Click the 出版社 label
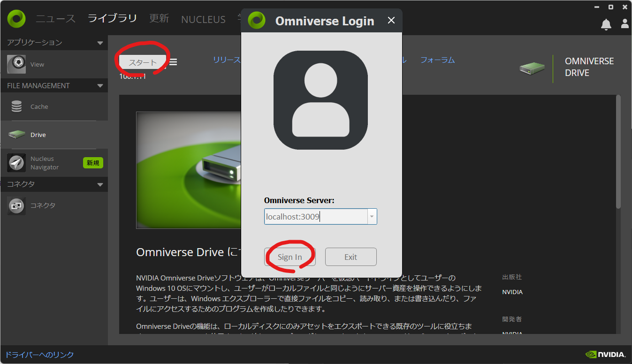The height and width of the screenshot is (364, 632). 512,277
